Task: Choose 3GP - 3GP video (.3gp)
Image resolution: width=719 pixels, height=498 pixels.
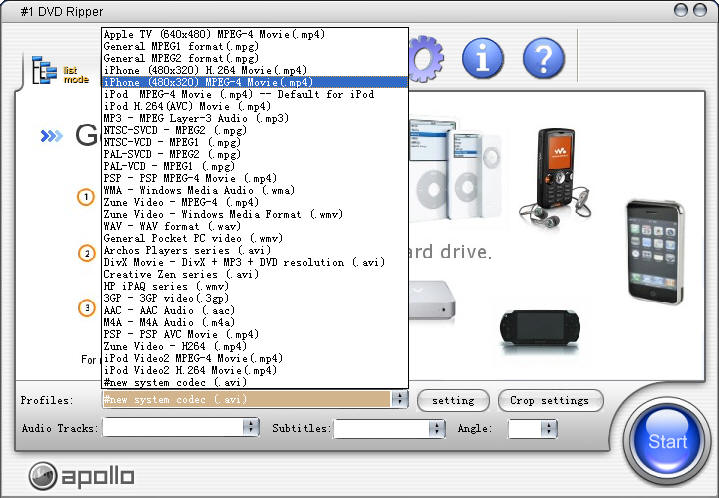Action: pyautogui.click(x=254, y=298)
